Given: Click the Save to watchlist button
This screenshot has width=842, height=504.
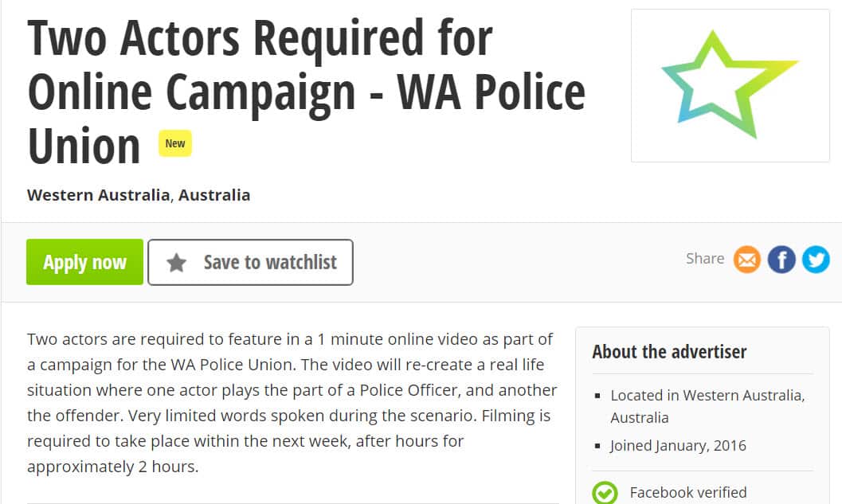Looking at the screenshot, I should 249,261.
